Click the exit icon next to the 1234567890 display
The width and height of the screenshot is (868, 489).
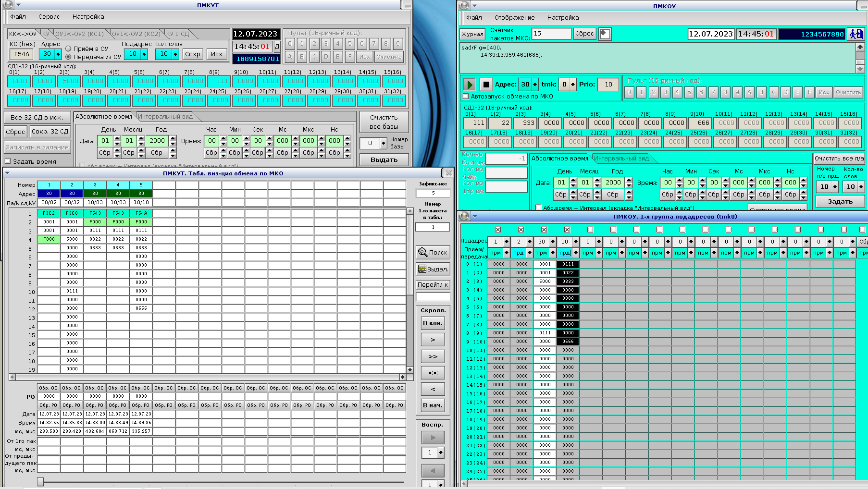point(856,34)
